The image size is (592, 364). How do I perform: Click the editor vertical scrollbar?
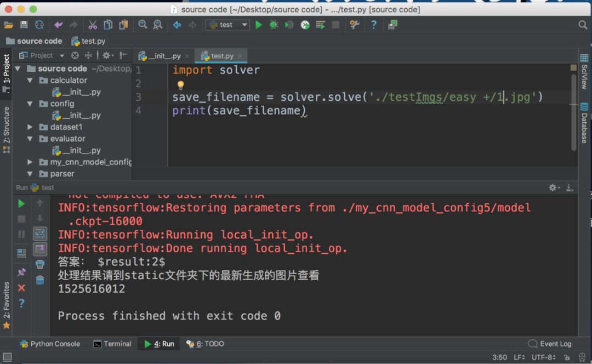(573, 113)
